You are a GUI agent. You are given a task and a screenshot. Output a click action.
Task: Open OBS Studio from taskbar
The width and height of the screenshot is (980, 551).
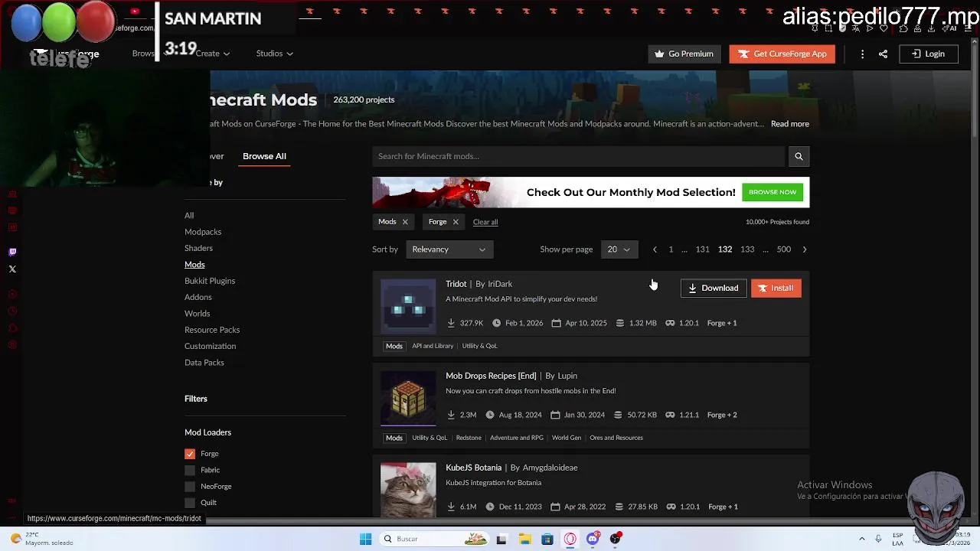click(615, 539)
